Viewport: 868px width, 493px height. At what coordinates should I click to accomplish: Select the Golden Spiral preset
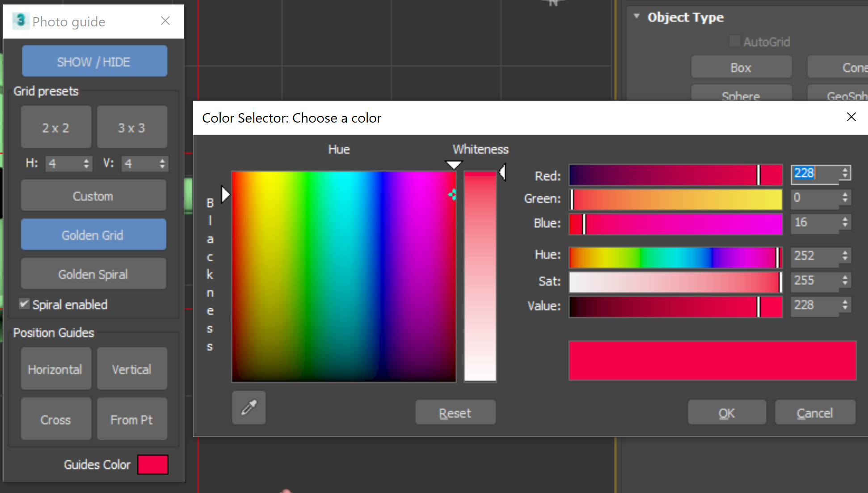coord(93,274)
